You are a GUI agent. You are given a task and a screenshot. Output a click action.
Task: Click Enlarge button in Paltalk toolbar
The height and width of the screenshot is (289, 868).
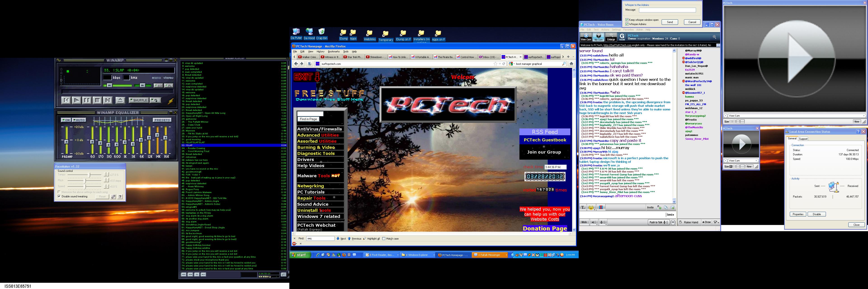pos(611,37)
